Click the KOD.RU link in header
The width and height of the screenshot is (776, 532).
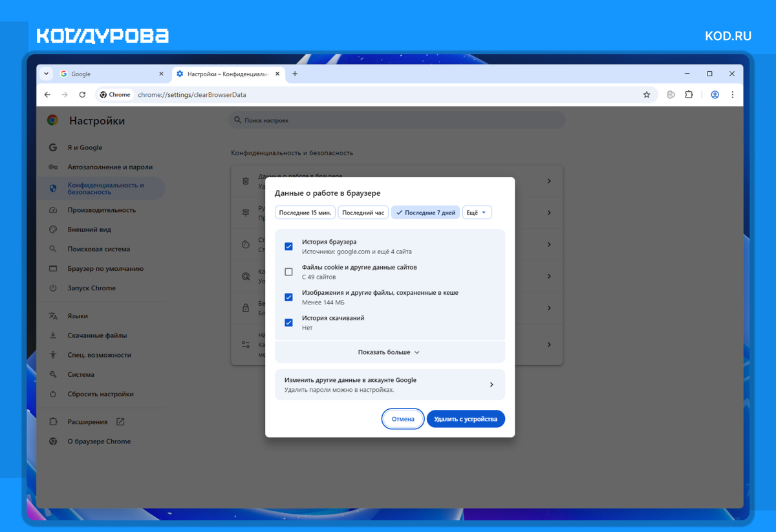728,36
